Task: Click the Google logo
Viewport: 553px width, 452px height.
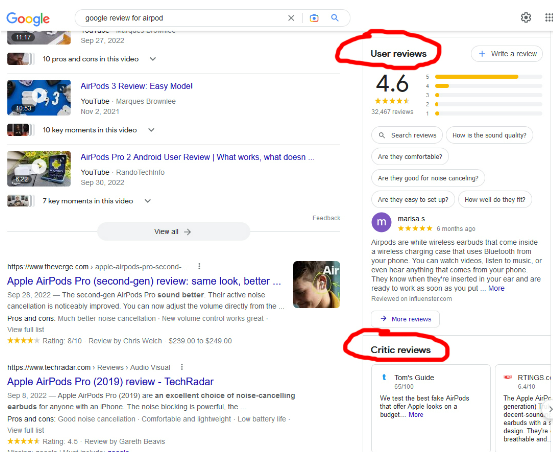Action: click(x=28, y=18)
